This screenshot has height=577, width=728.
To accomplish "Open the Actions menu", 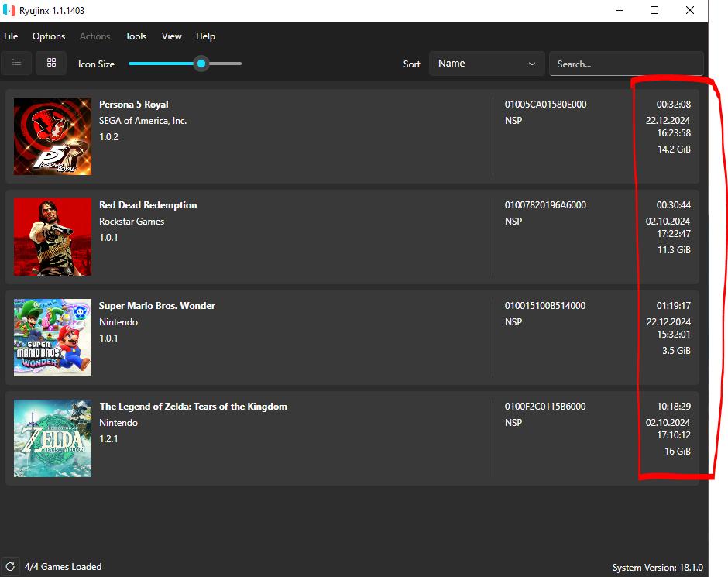I will pos(94,36).
